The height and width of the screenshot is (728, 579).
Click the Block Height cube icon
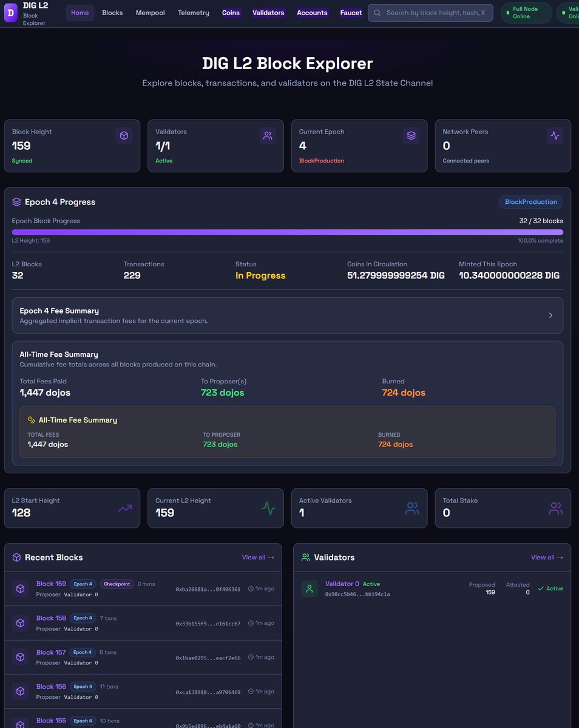[124, 136]
